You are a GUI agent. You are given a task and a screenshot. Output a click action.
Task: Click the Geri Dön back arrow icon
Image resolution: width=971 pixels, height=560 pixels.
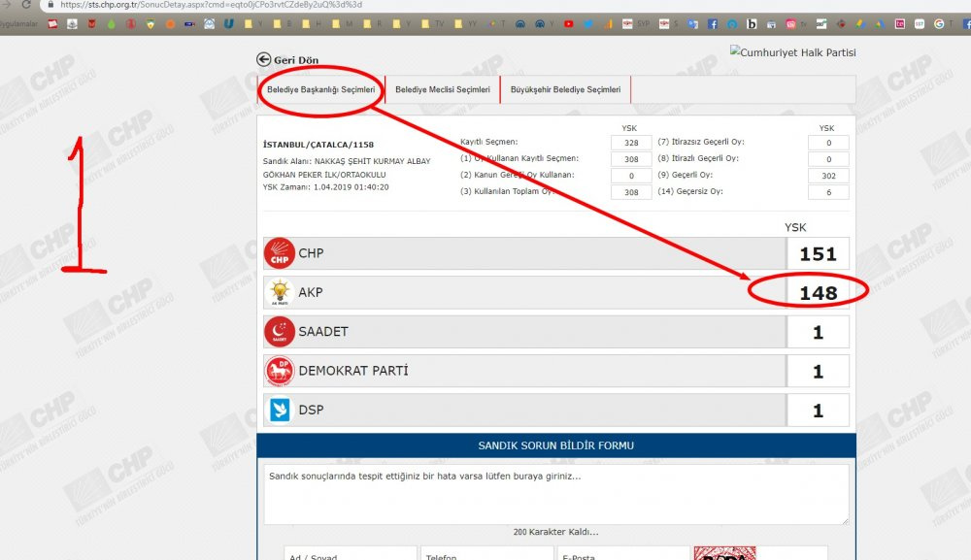tap(264, 59)
